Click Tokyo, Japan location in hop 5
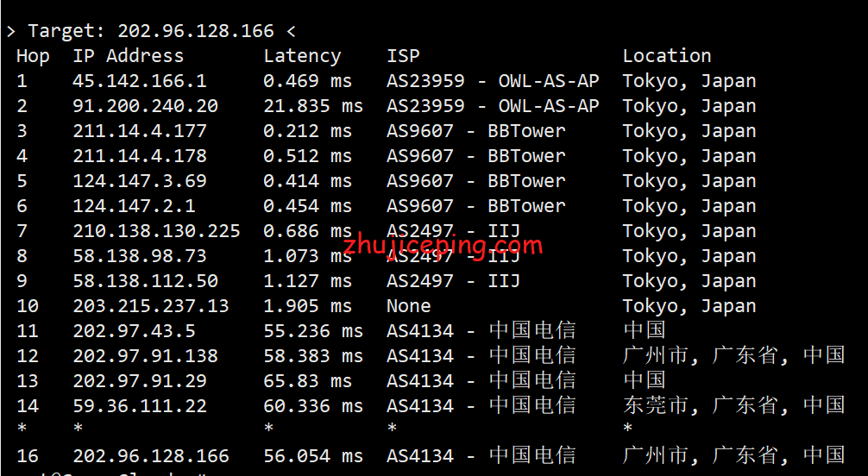The width and height of the screenshot is (868, 476). coord(689,182)
